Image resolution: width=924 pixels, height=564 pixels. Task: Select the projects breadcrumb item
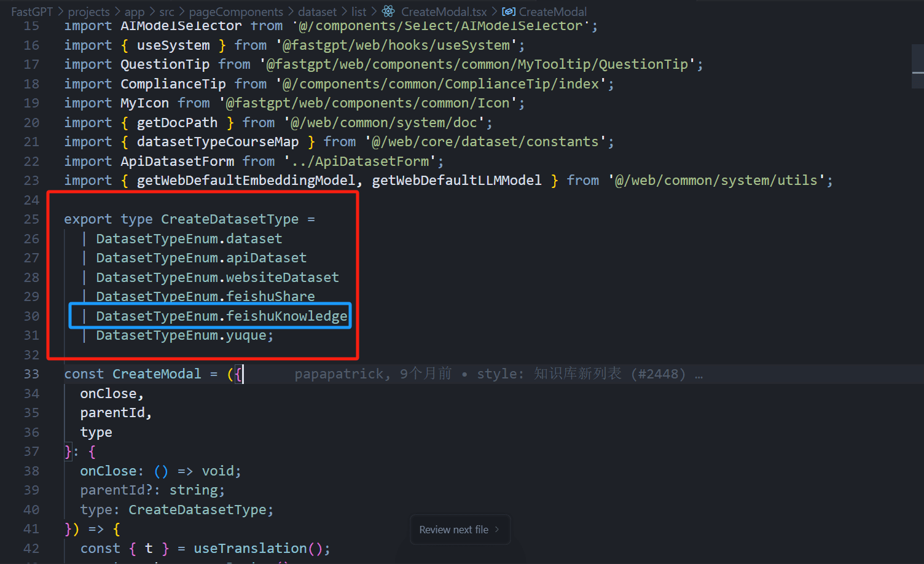pos(88,12)
